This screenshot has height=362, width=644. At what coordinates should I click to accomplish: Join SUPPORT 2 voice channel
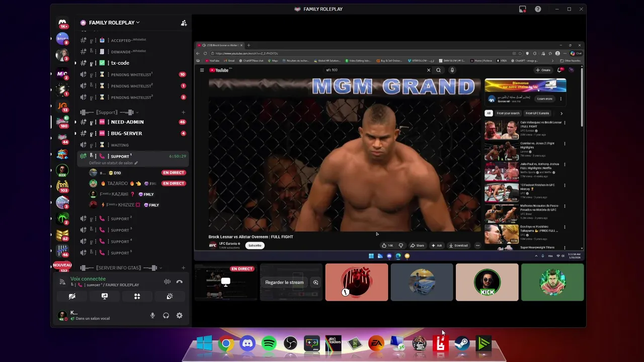click(x=133, y=218)
